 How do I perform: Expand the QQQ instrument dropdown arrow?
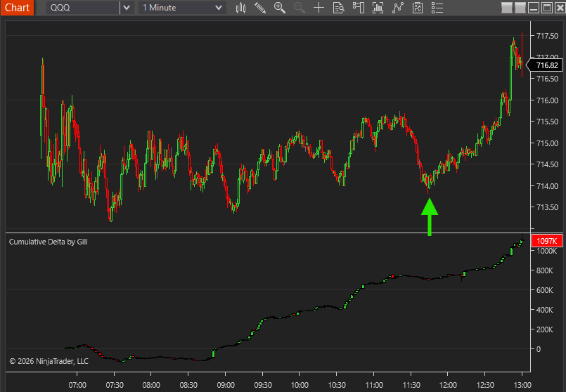click(127, 8)
